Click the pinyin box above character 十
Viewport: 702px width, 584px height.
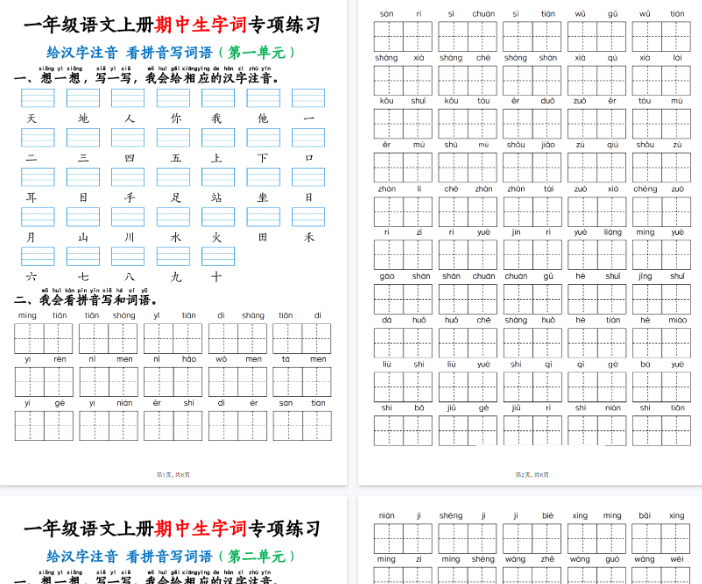click(x=218, y=257)
